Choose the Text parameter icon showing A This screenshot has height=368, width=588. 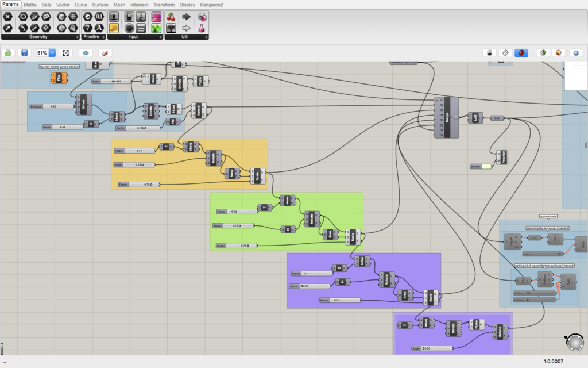coord(99,28)
